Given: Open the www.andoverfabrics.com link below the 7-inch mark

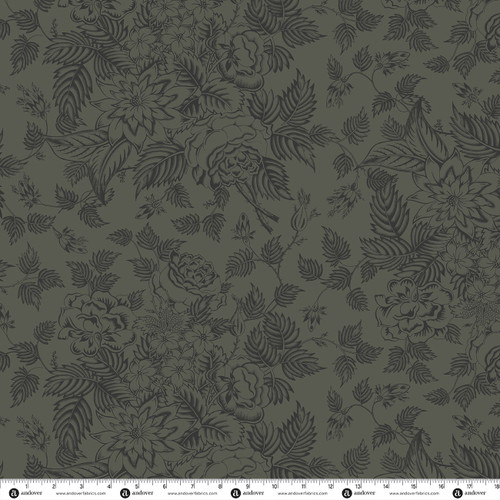Looking at the screenshot, I should point(192,493).
